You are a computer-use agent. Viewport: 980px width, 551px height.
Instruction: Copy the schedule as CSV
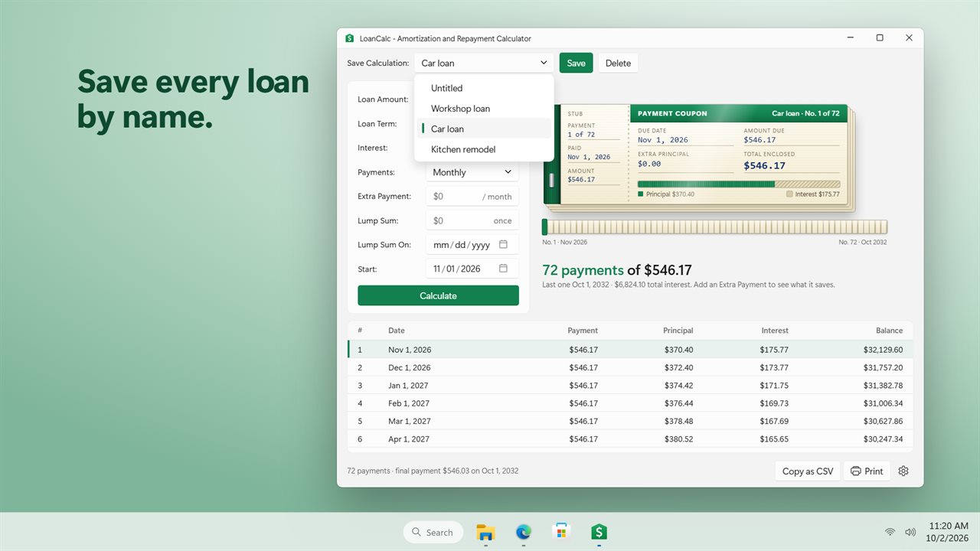click(808, 471)
